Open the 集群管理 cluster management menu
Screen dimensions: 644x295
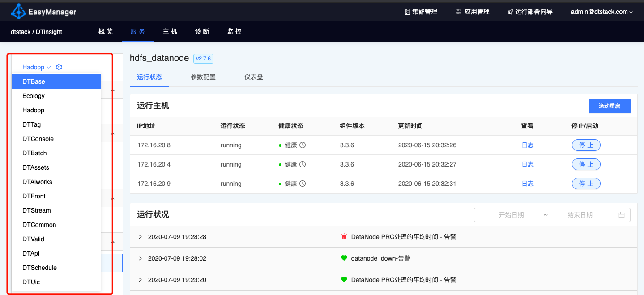point(421,12)
